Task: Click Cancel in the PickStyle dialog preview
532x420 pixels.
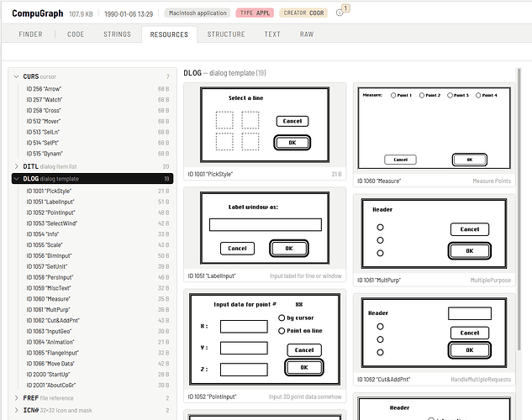Action: 292,121
